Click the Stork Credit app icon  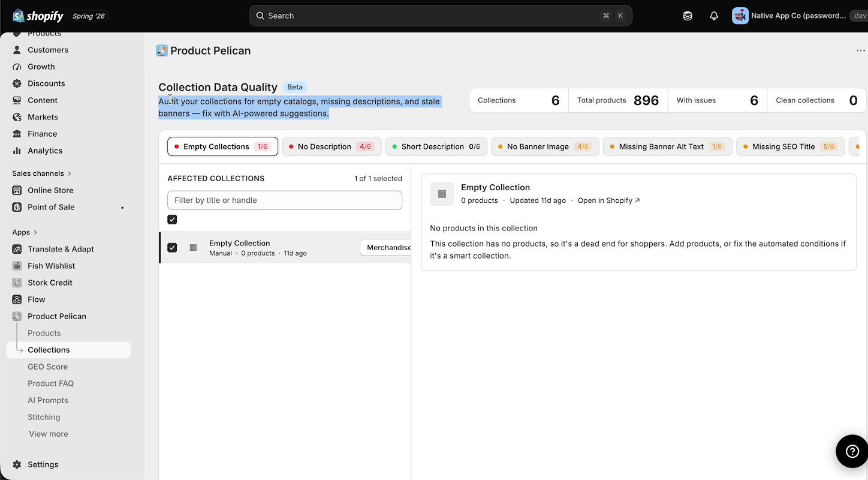pyautogui.click(x=17, y=283)
